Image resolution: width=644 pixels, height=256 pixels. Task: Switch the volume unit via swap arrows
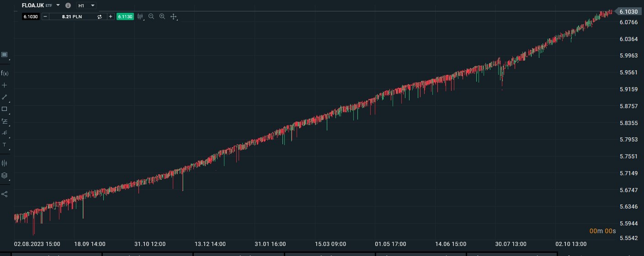pos(100,16)
